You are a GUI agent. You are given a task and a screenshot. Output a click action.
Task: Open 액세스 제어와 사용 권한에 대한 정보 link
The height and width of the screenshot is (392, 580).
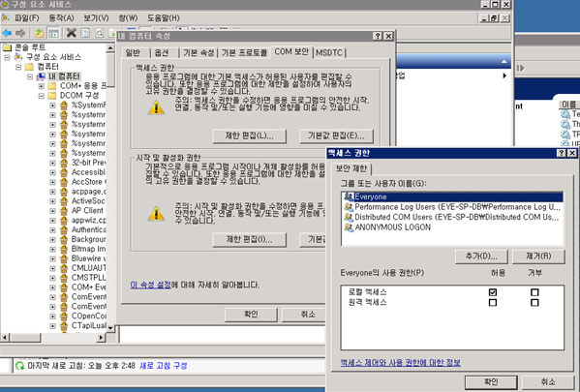(401, 363)
